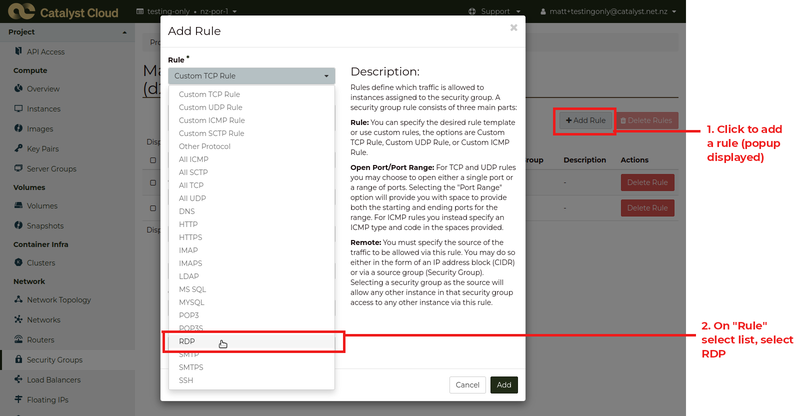This screenshot has height=416, width=800.
Task: Click the Add button in dialog
Action: pos(504,385)
